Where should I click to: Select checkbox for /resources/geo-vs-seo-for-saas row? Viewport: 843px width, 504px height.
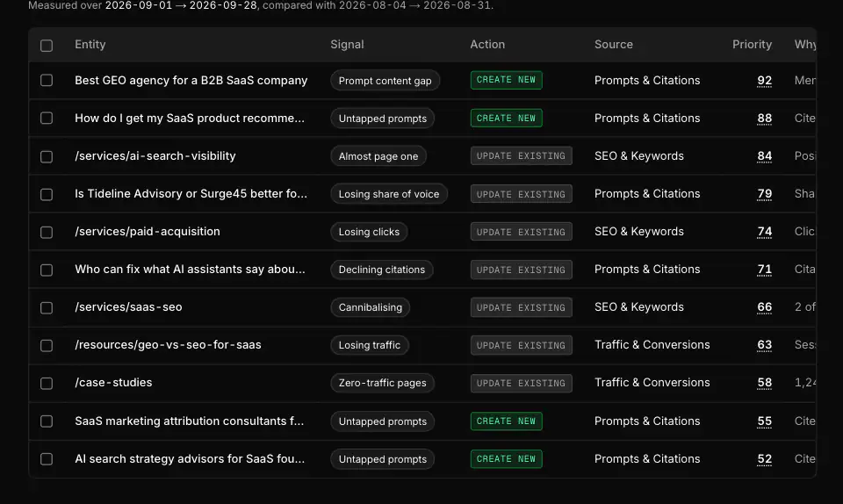tap(47, 345)
